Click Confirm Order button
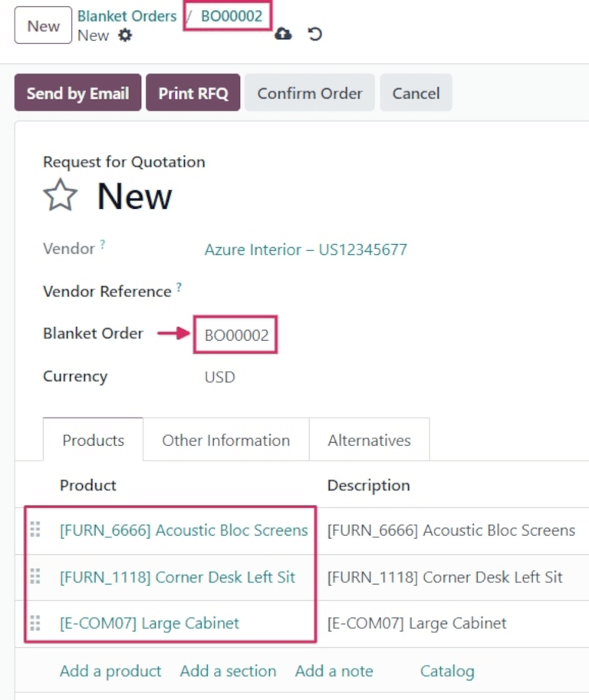 pyautogui.click(x=309, y=93)
